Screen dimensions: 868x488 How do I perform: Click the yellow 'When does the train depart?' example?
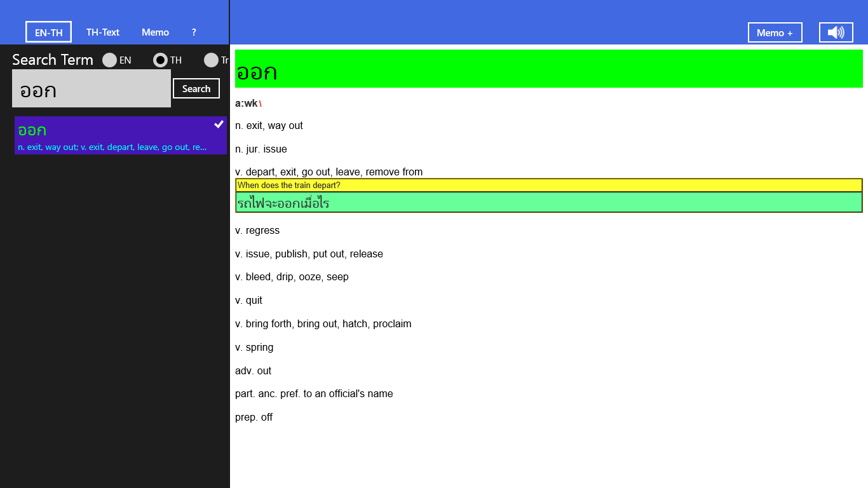548,186
